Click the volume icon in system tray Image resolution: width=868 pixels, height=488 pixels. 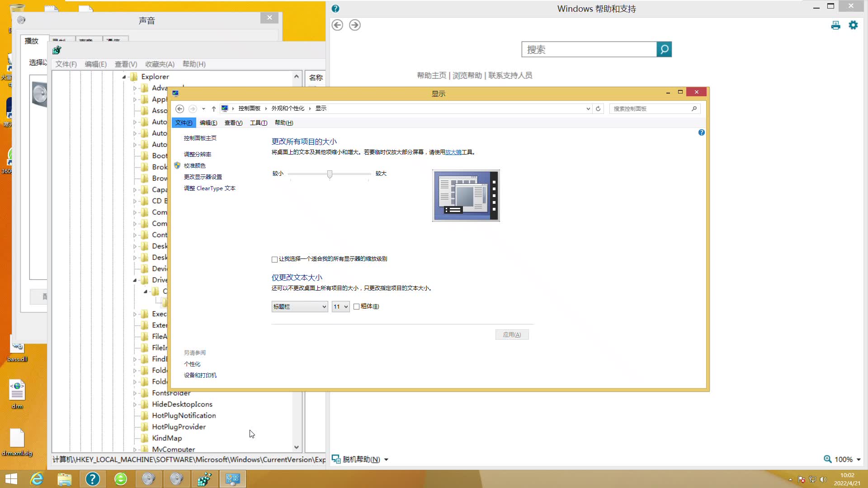tap(823, 479)
